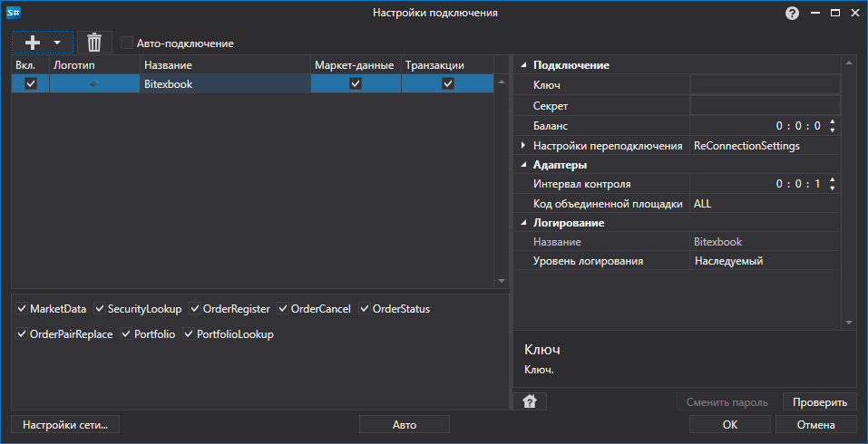
Task: Click the Bitexbook logo icon in row
Action: pos(94,84)
